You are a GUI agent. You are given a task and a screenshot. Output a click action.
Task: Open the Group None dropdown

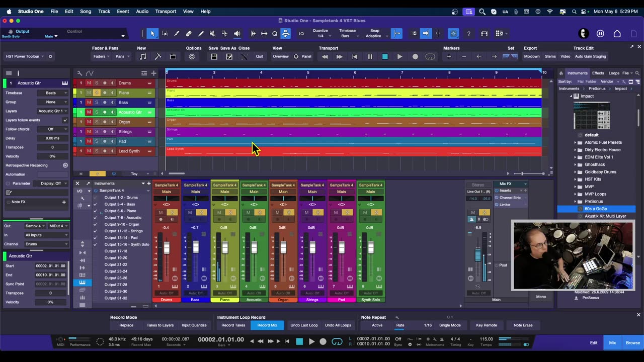pos(53,102)
